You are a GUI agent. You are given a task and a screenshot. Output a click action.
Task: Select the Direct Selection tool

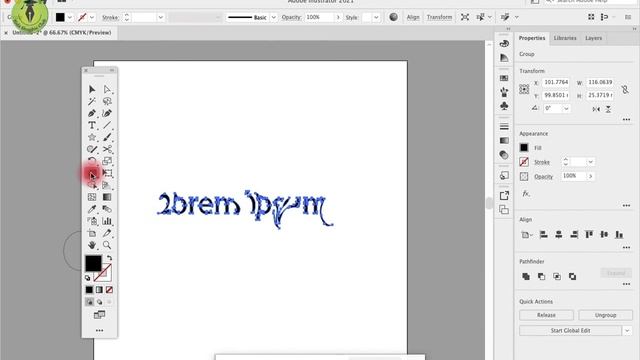click(107, 89)
